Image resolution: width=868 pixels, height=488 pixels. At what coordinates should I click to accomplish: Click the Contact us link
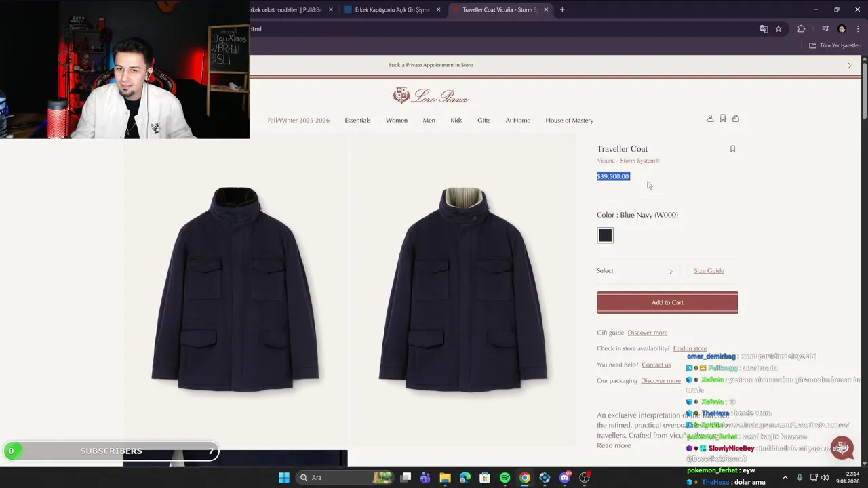(x=656, y=365)
